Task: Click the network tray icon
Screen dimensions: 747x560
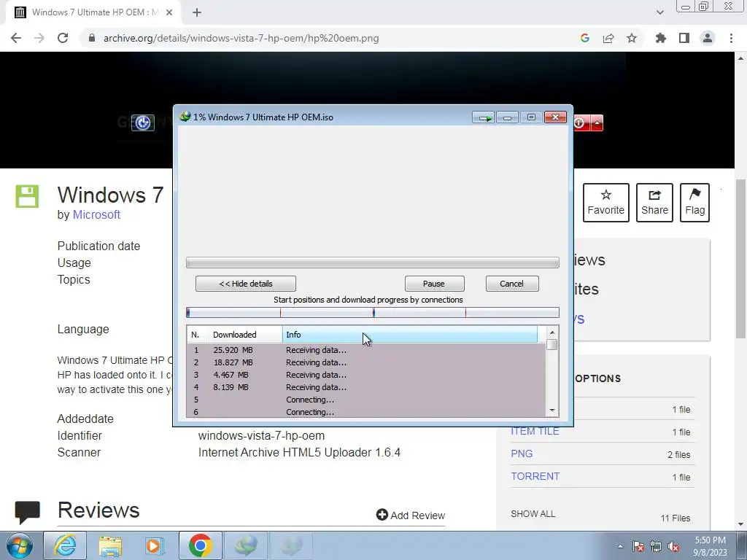Action: pyautogui.click(x=656, y=546)
